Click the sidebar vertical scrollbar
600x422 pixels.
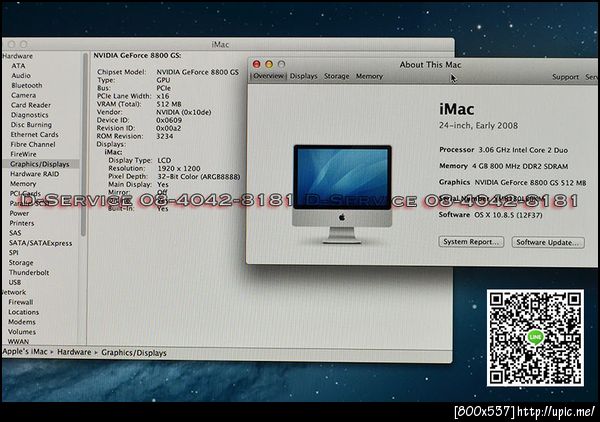(x=84, y=145)
